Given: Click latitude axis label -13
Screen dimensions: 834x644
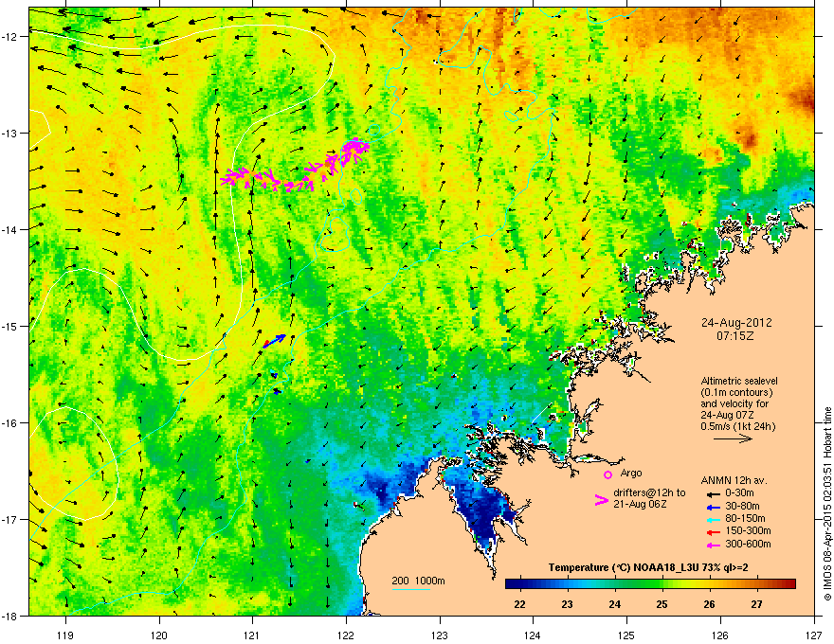Looking at the screenshot, I should coord(10,133).
